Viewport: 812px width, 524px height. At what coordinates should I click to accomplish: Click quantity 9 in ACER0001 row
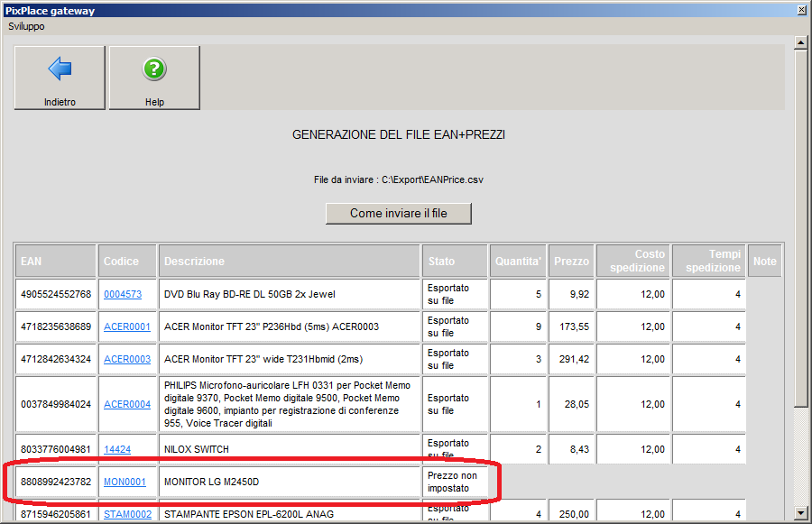coord(538,326)
